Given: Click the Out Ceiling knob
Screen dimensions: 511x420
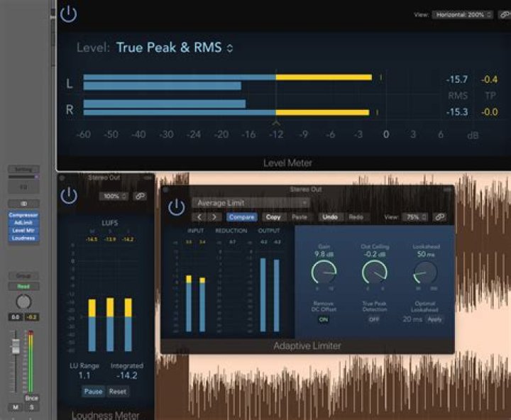Looking at the screenshot, I should (375, 272).
